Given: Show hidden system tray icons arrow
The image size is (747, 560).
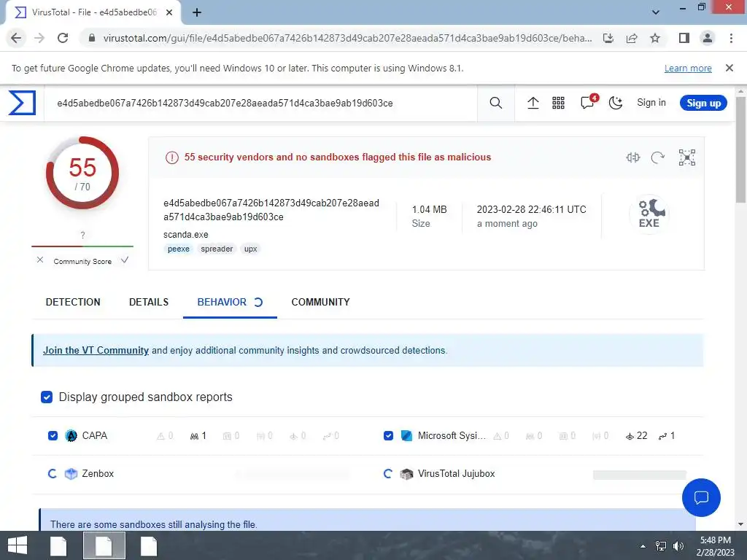Looking at the screenshot, I should click(643, 546).
